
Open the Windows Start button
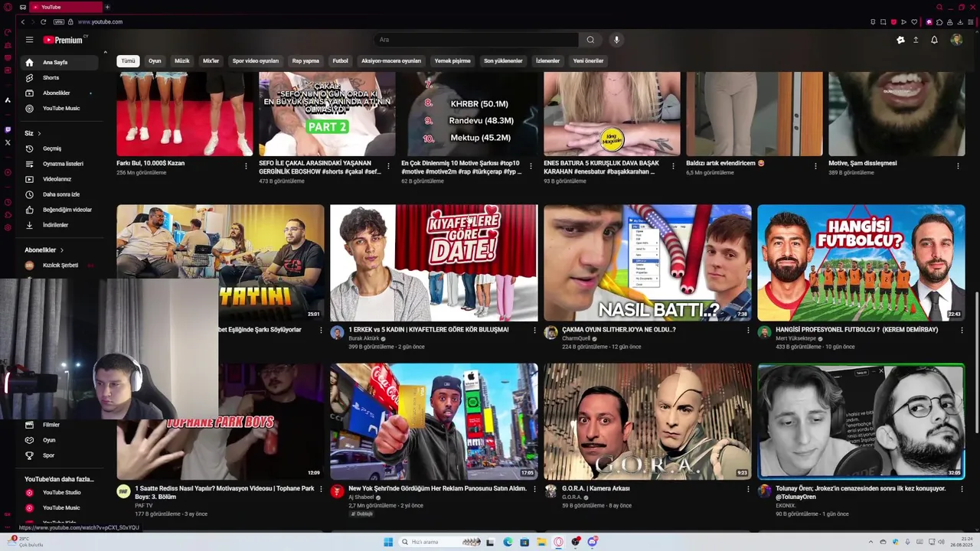[x=388, y=542]
